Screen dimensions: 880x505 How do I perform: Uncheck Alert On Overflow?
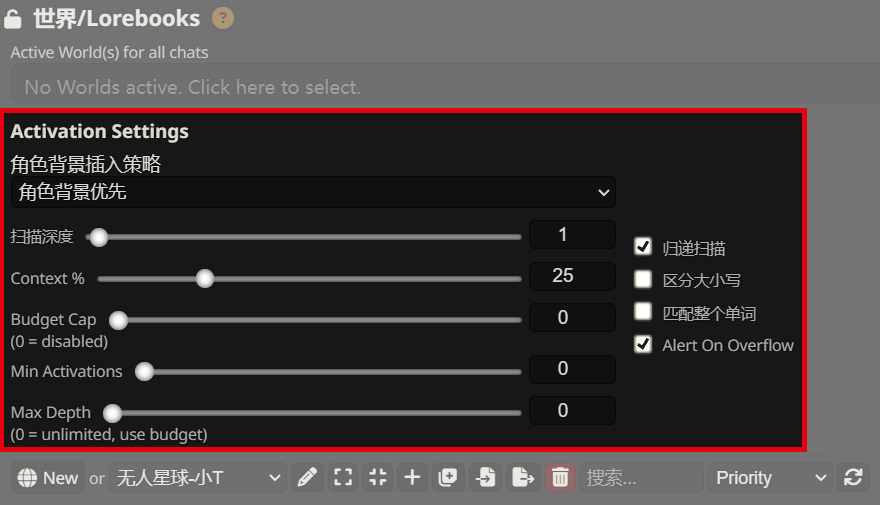tap(643, 345)
